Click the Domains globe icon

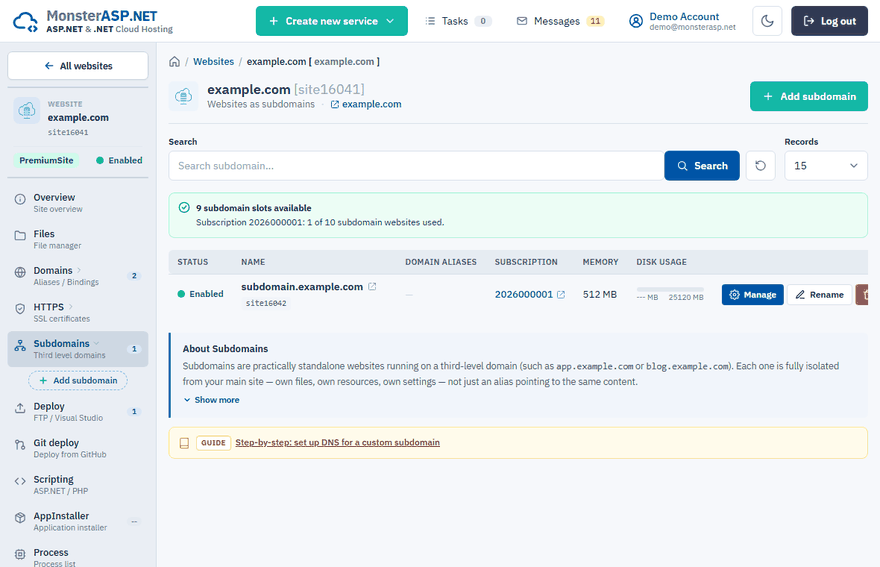coord(20,272)
